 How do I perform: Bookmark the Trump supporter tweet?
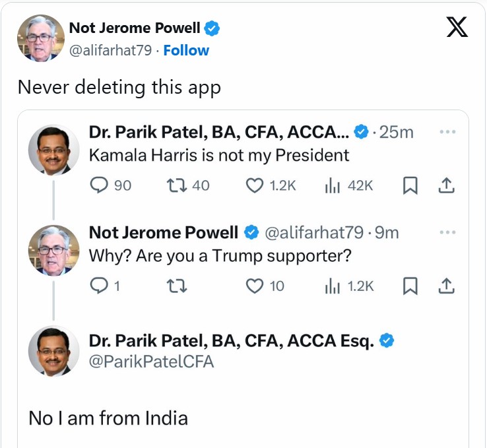[410, 286]
